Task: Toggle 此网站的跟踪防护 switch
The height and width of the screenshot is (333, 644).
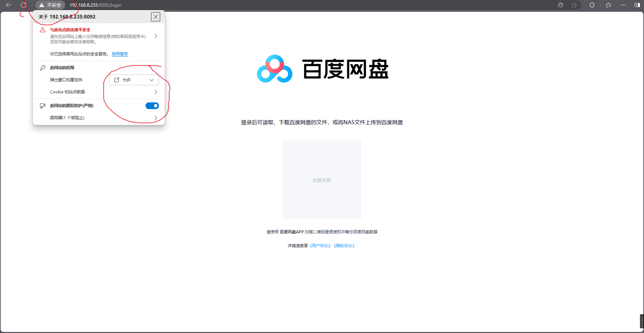Action: (152, 106)
